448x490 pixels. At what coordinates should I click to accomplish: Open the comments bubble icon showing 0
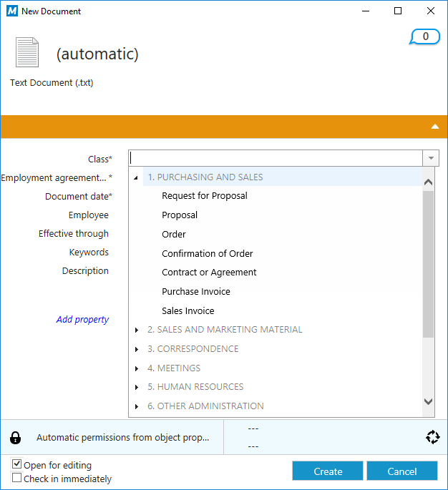point(424,36)
